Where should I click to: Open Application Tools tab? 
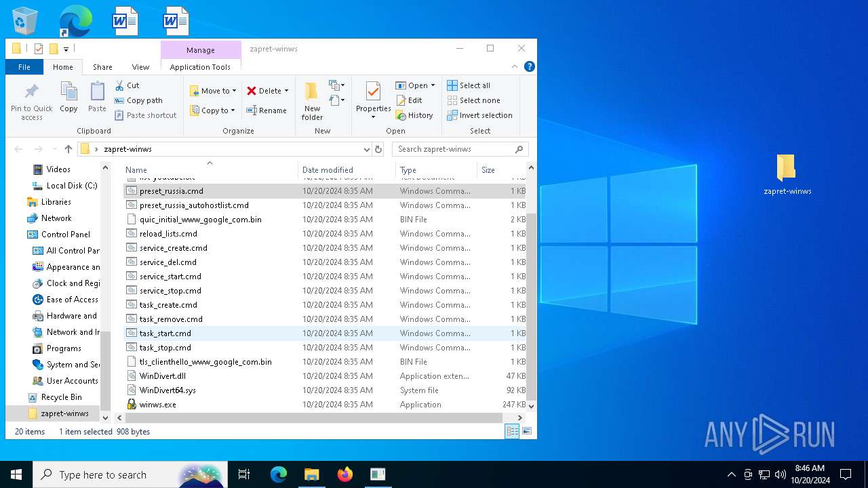point(200,67)
